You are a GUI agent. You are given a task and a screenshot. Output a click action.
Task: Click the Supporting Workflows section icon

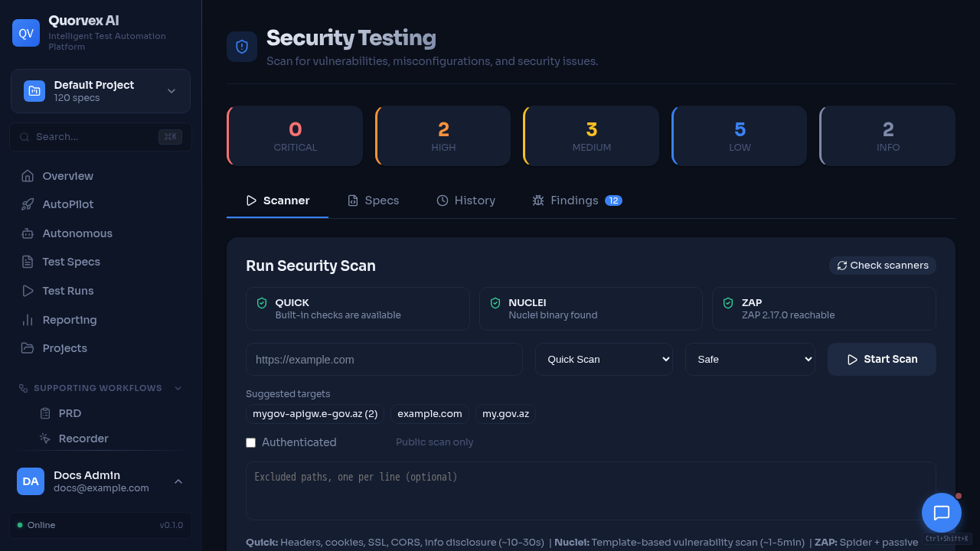click(23, 388)
